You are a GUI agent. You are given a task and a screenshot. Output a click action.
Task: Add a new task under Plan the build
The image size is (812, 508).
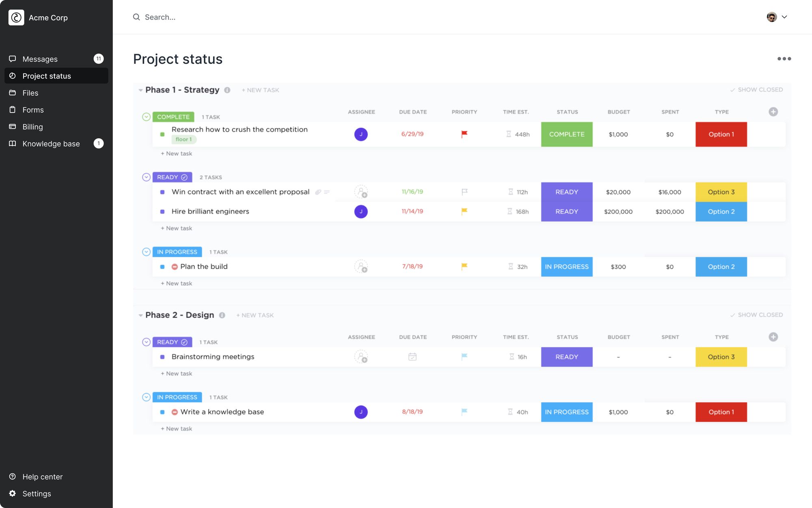[x=176, y=283]
